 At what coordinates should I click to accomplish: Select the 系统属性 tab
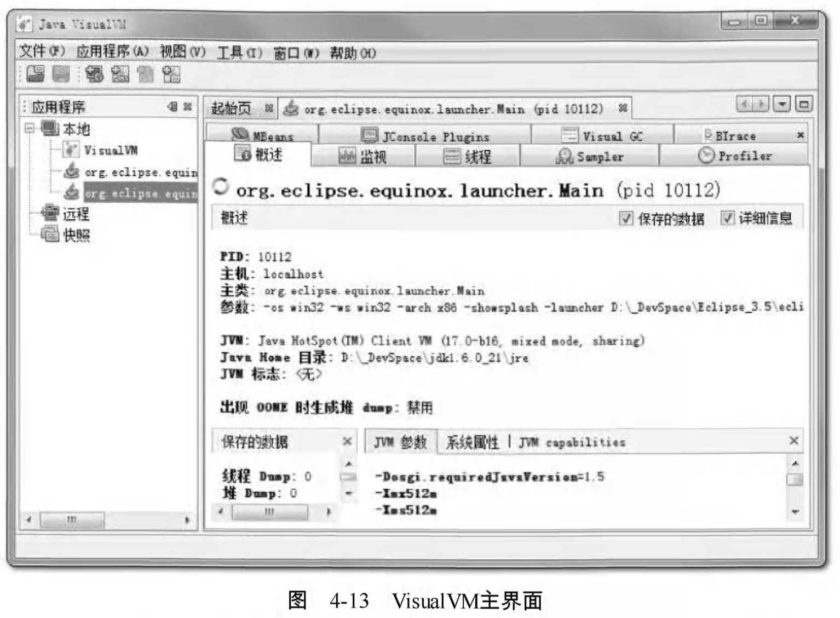tap(473, 442)
